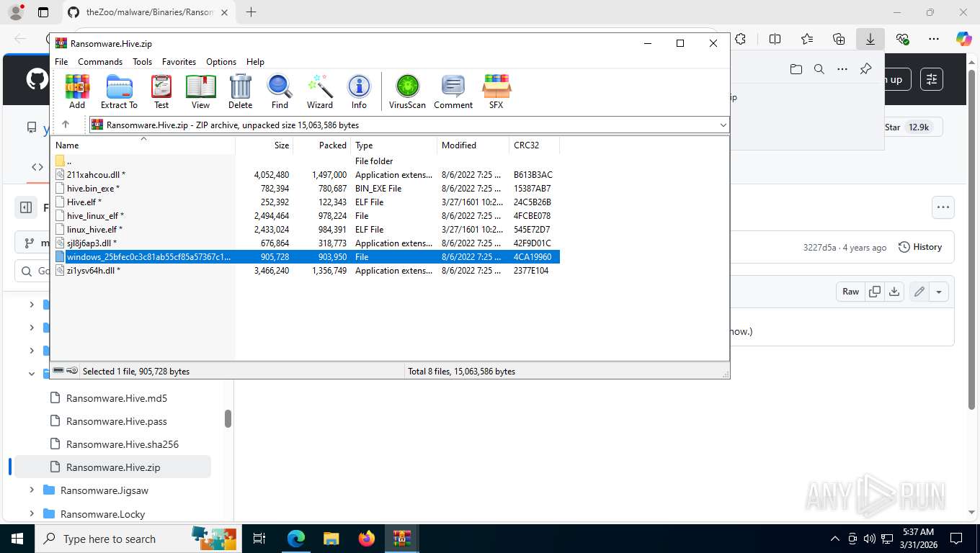The height and width of the screenshot is (553, 980).
Task: Open the Help menu
Action: click(x=255, y=62)
